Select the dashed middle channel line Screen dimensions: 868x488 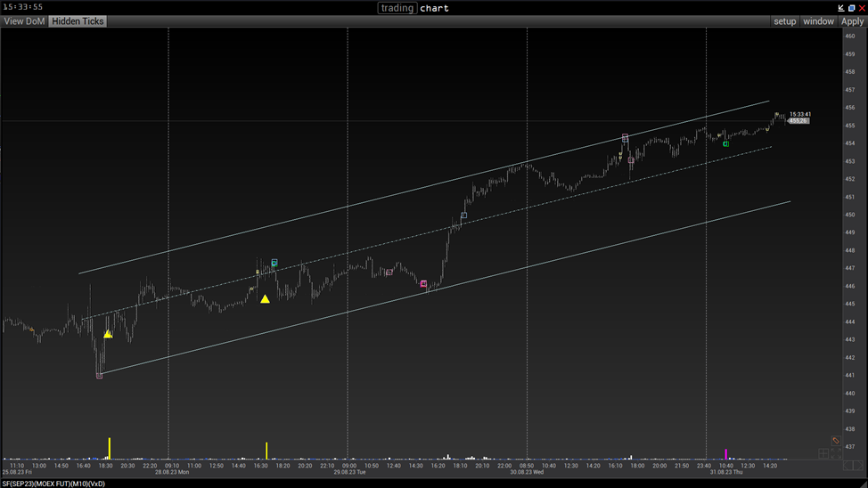pyautogui.click(x=426, y=233)
